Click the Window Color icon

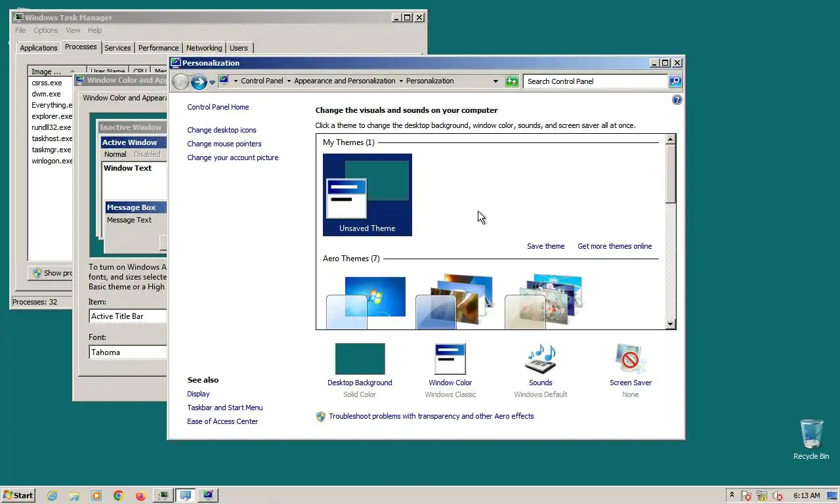(450, 359)
